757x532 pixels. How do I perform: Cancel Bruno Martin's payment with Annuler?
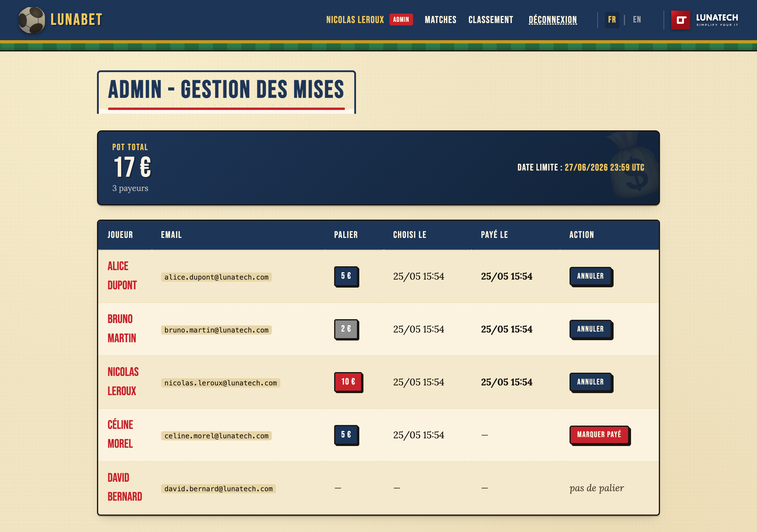pos(591,329)
